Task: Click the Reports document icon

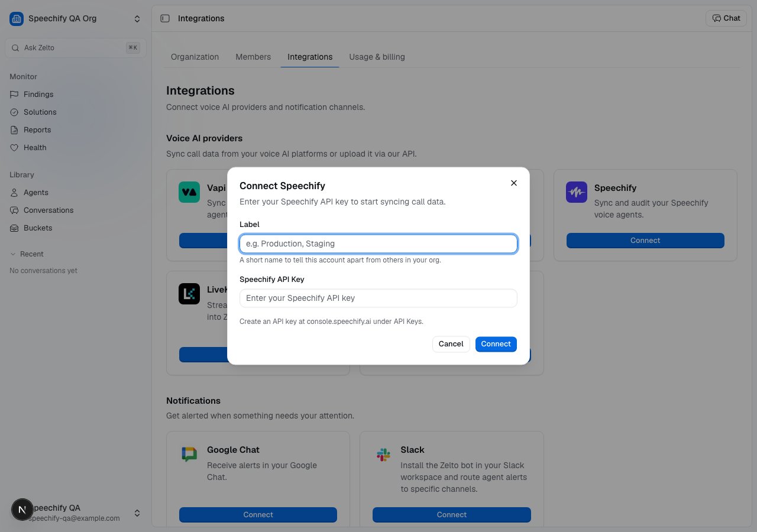Action: (x=14, y=130)
